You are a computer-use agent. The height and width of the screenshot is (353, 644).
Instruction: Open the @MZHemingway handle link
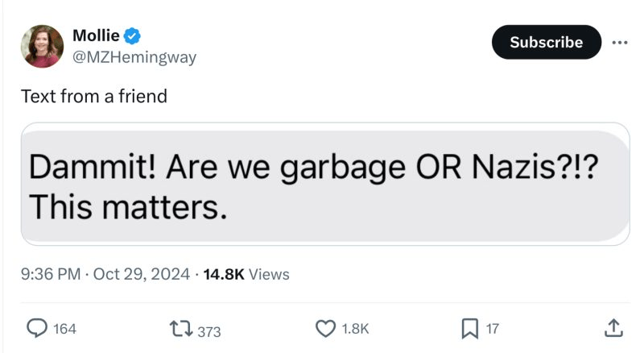pos(134,56)
